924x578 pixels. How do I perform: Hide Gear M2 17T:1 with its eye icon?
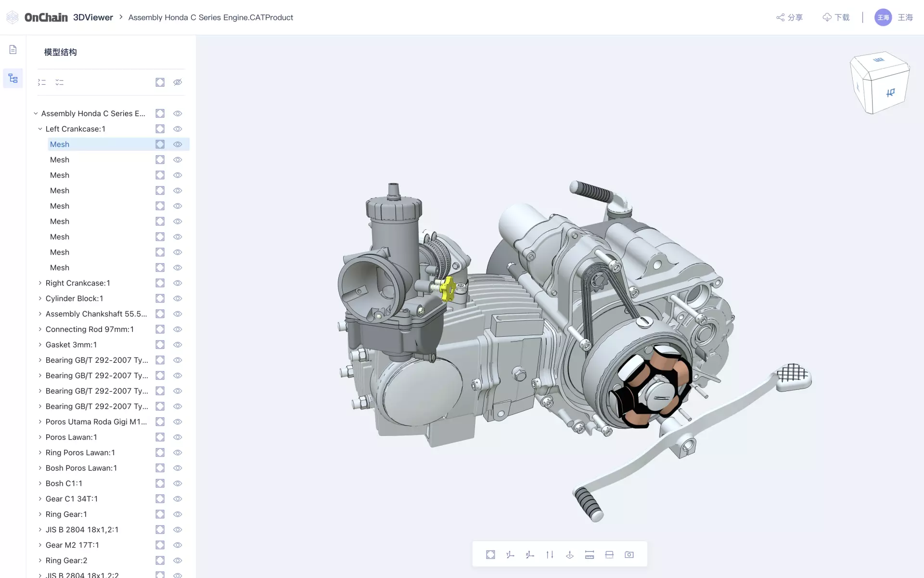[x=178, y=545]
